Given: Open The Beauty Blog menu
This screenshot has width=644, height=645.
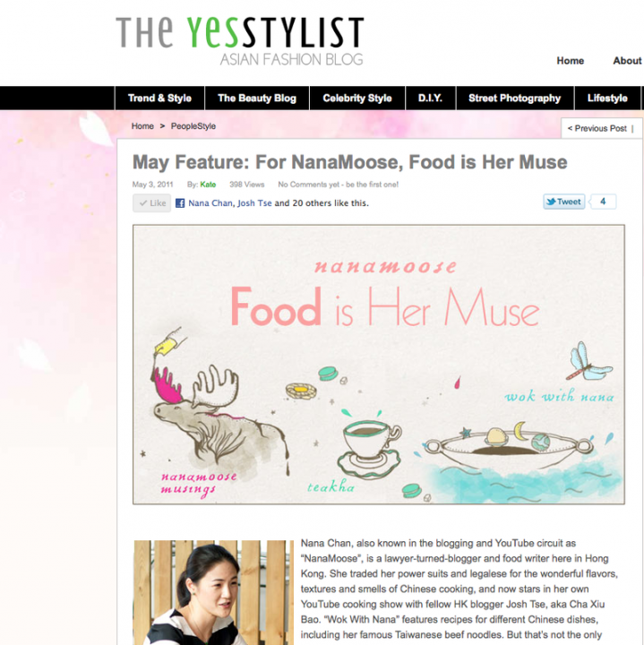Looking at the screenshot, I should [257, 99].
